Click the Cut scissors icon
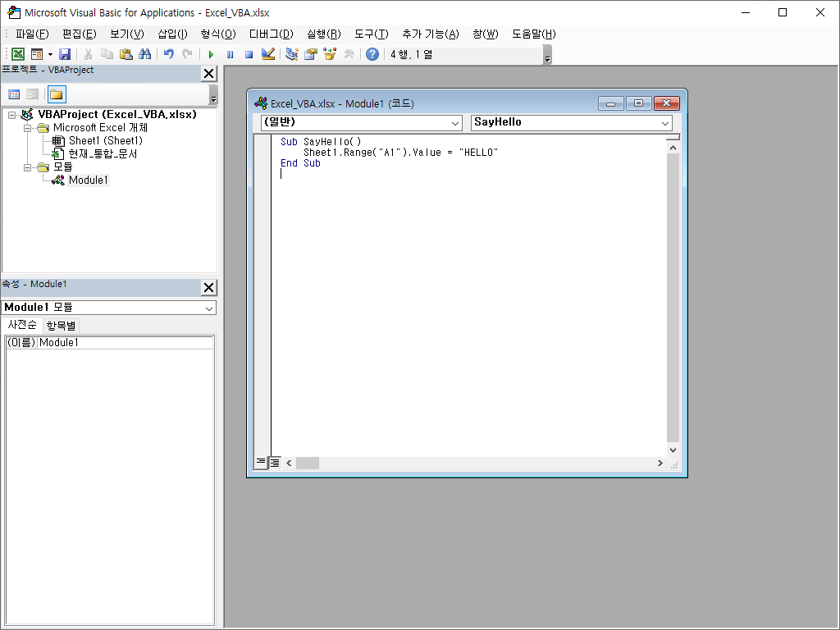Screen dimensions: 840x630 pos(88,54)
